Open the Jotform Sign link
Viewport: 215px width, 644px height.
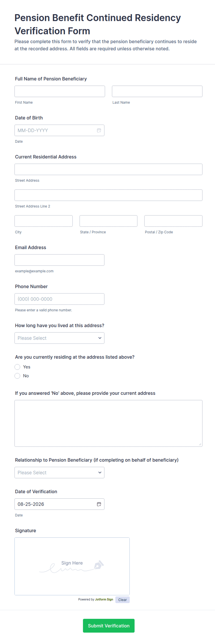[104, 599]
